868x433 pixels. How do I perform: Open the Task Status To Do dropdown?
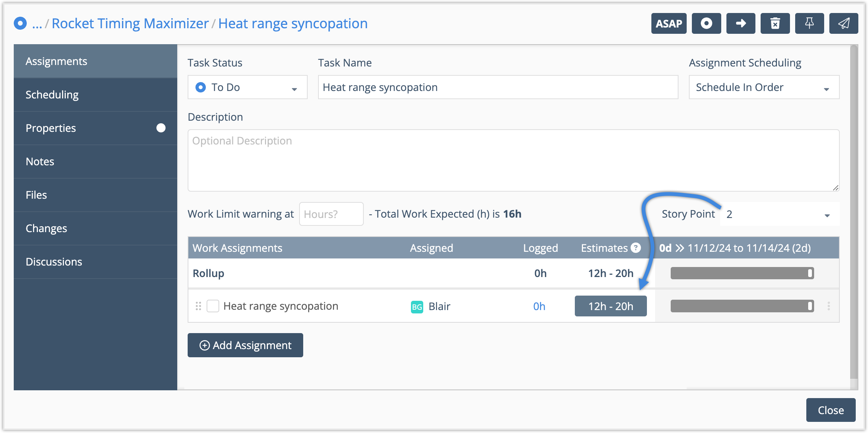tap(247, 87)
